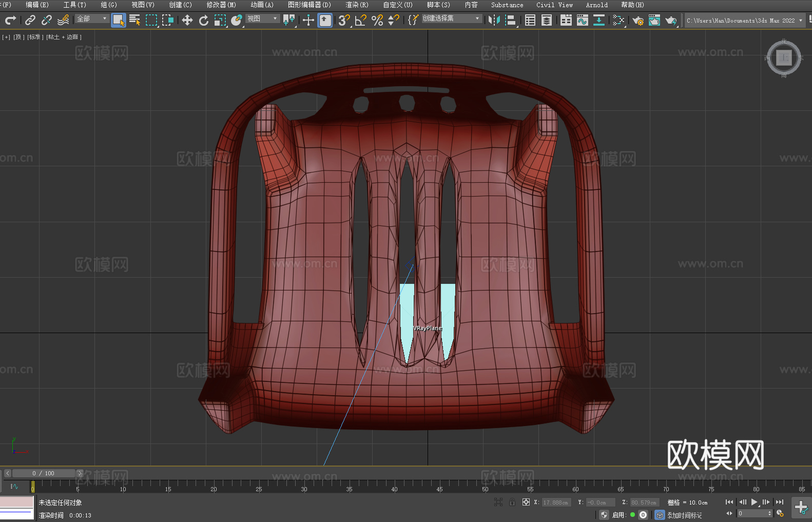Open the 编辑(E) menu
Screen dimensions: 812x522
point(37,5)
